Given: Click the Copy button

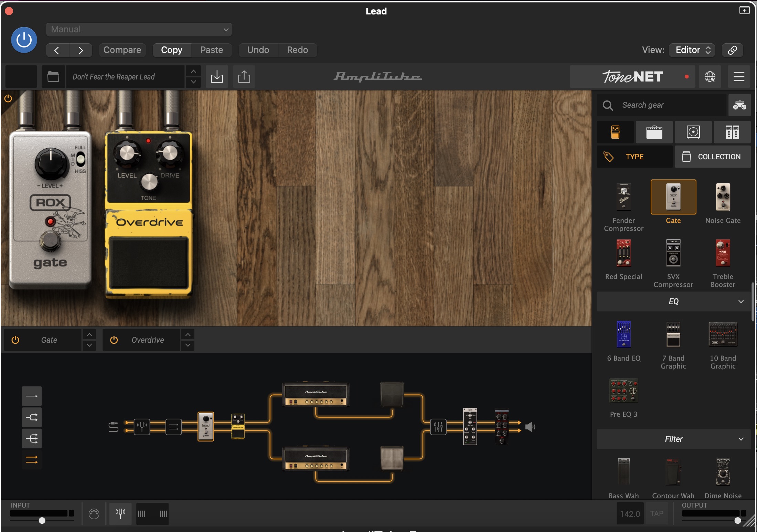Looking at the screenshot, I should (172, 50).
